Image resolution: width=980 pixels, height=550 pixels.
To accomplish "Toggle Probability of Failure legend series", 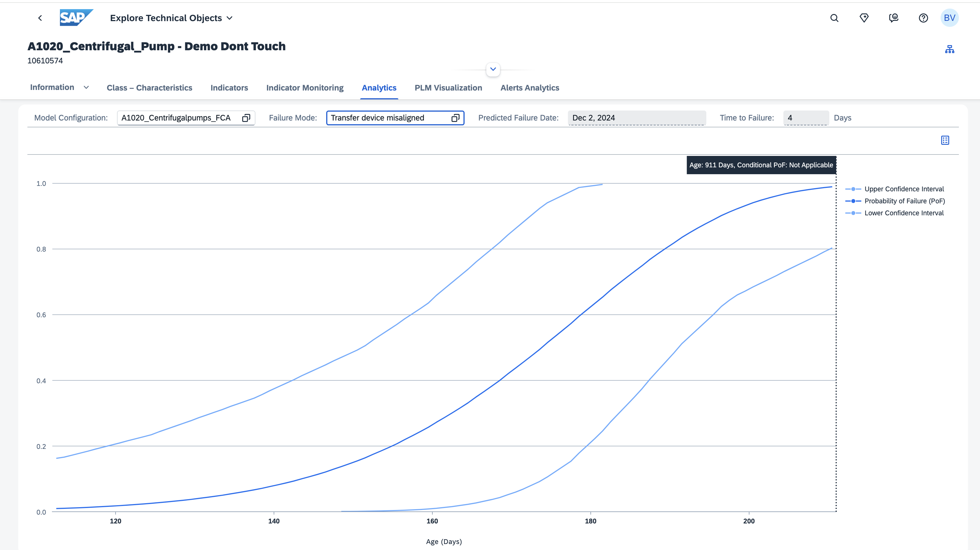I will [904, 201].
